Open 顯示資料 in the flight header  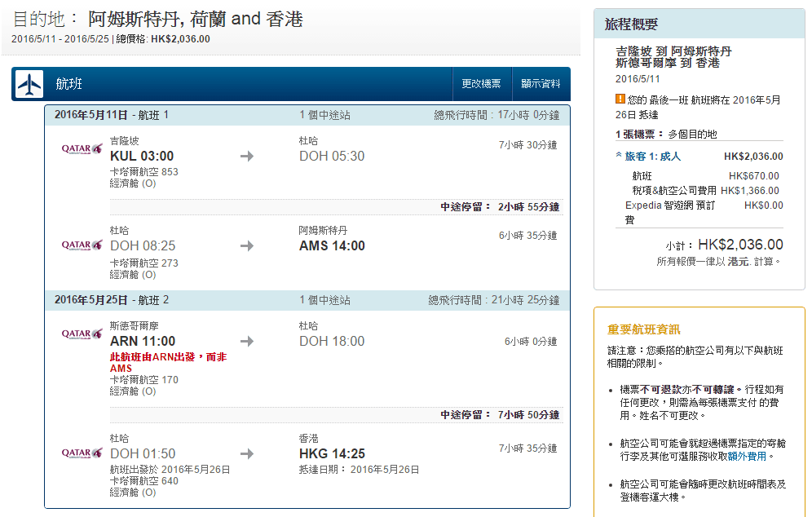coord(541,84)
